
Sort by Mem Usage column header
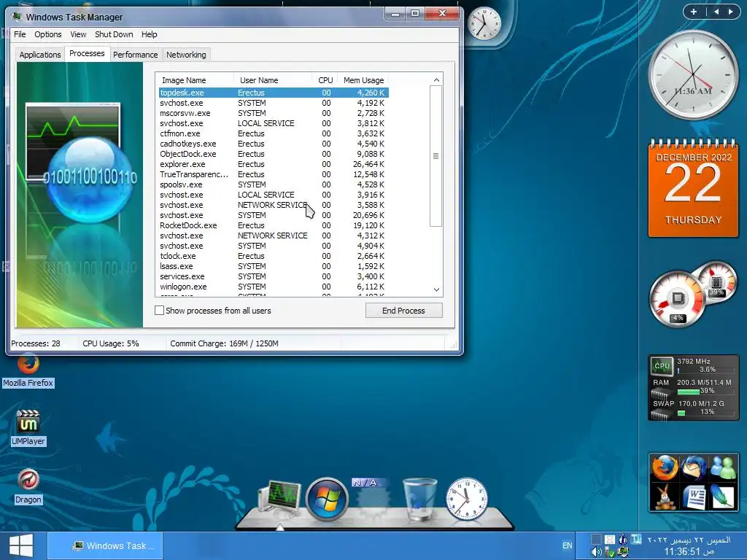363,80
